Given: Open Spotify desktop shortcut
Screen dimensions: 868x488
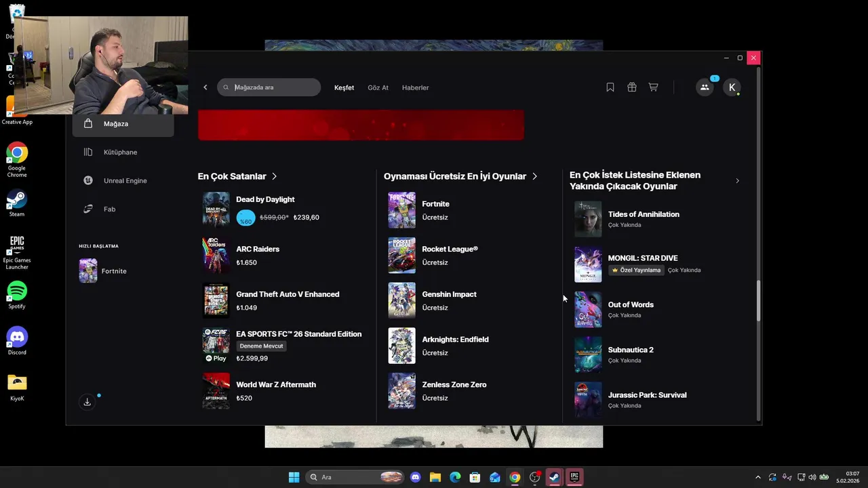Looking at the screenshot, I should [17, 295].
